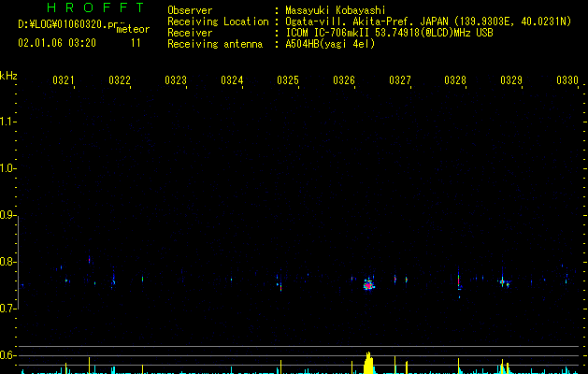588x374 pixels.
Task: Click the 0321 time axis marker
Action: tap(64, 79)
